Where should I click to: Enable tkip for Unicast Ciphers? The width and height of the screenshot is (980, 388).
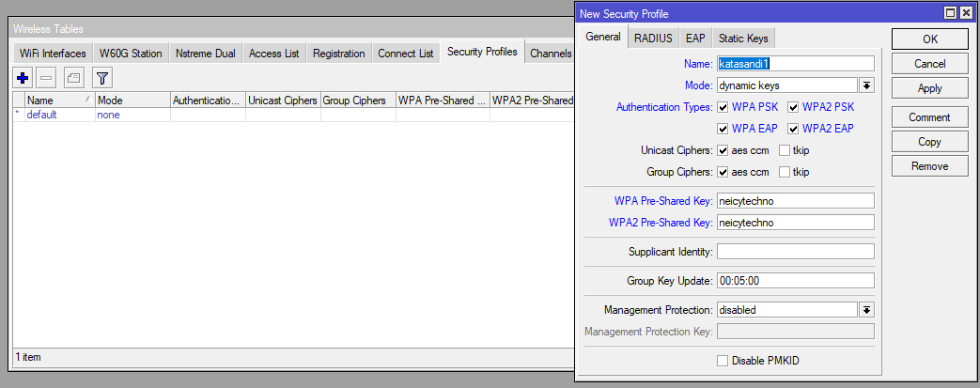click(x=785, y=150)
